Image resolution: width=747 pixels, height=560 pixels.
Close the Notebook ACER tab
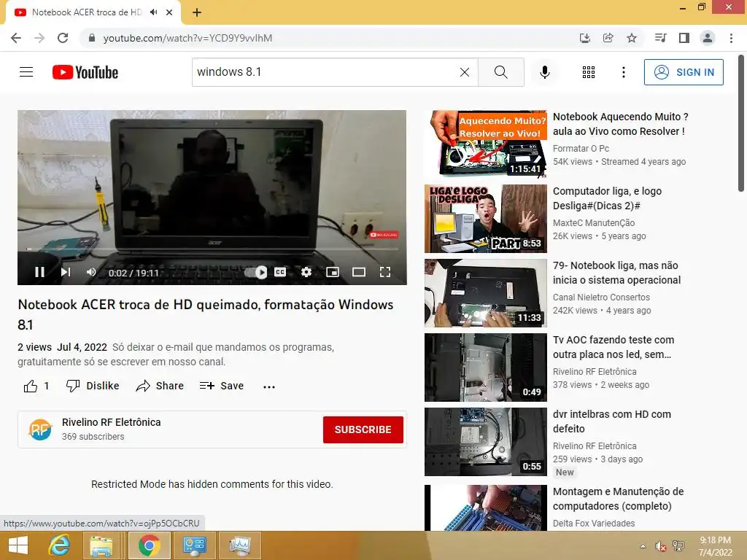coord(169,12)
